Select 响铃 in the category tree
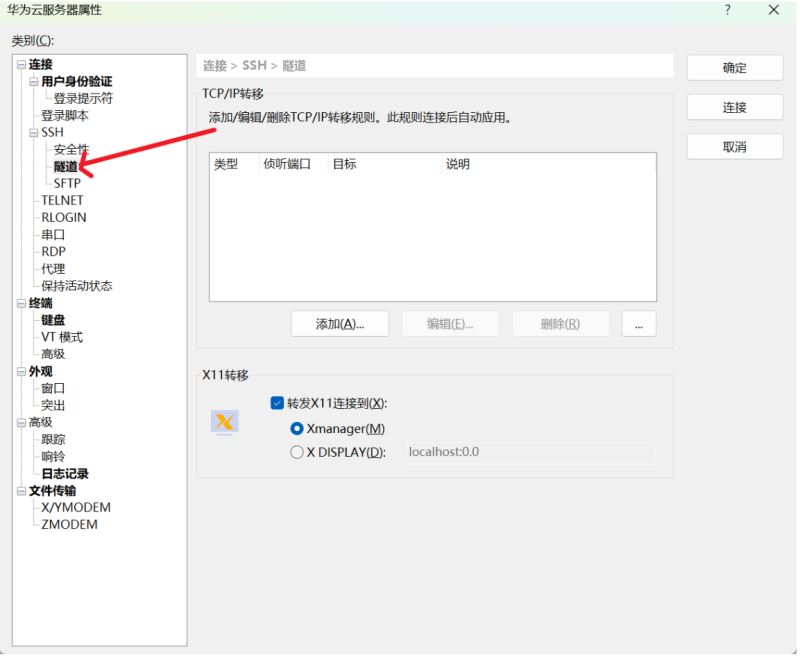This screenshot has height=659, width=800. 53,457
